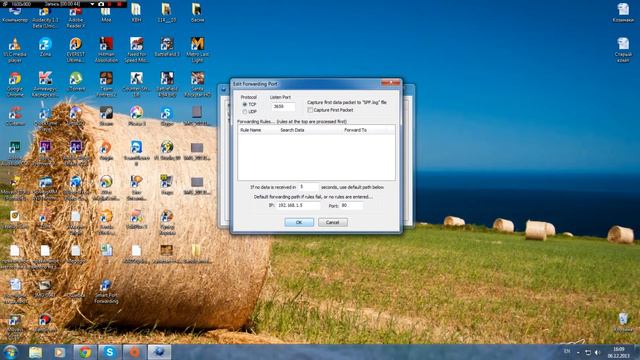Open the Steam desktop shortcut

click(106, 116)
